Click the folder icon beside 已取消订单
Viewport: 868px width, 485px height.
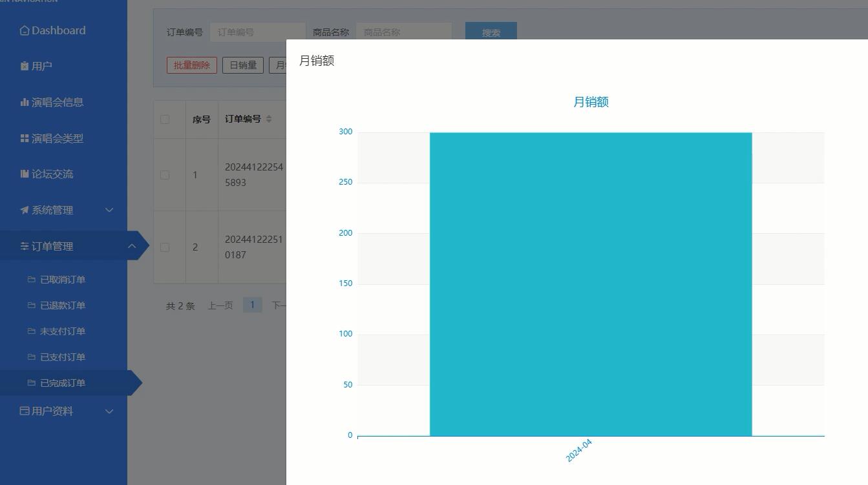[x=31, y=280]
